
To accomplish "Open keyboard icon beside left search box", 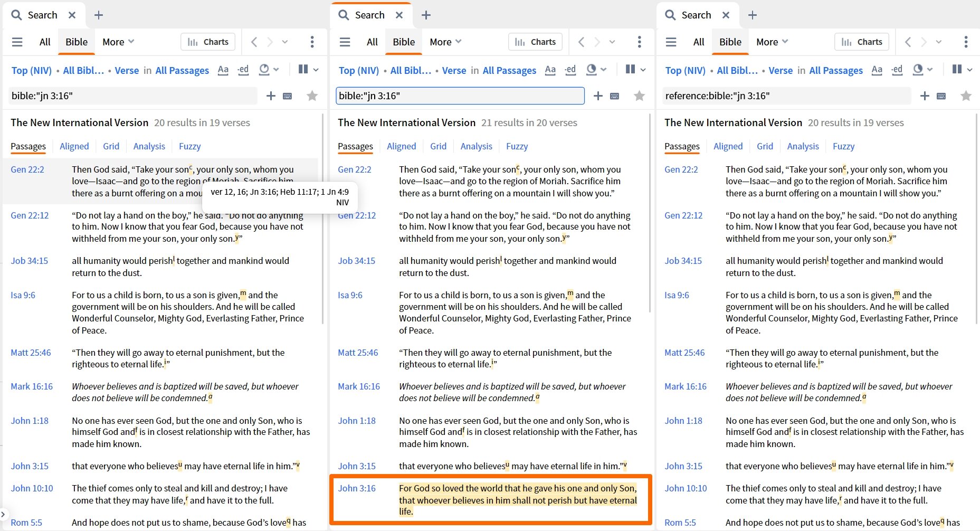I will pyautogui.click(x=288, y=96).
